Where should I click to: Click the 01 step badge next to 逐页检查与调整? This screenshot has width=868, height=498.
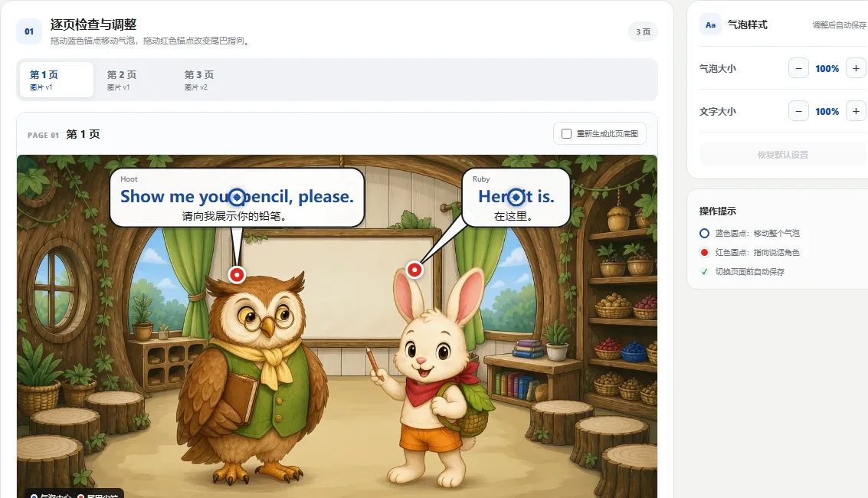tap(29, 31)
